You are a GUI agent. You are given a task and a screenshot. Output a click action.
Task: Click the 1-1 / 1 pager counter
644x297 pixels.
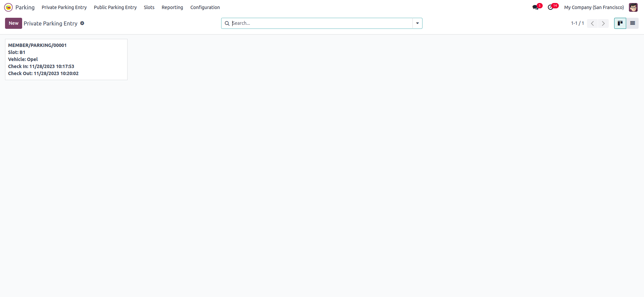point(578,23)
